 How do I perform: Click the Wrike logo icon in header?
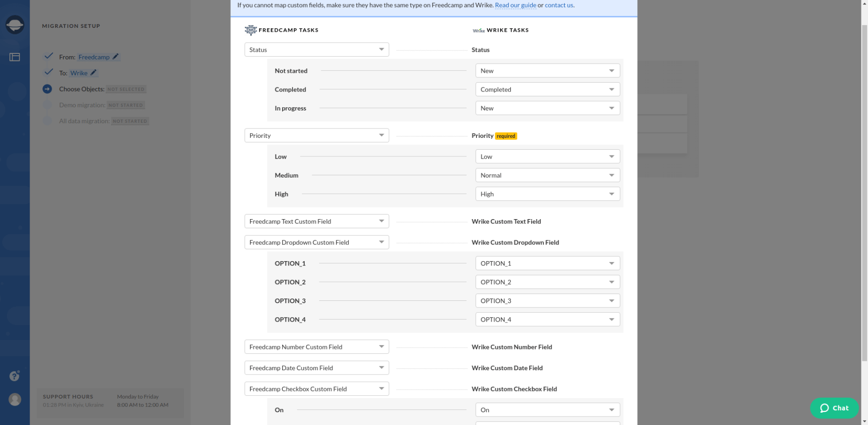tap(478, 30)
